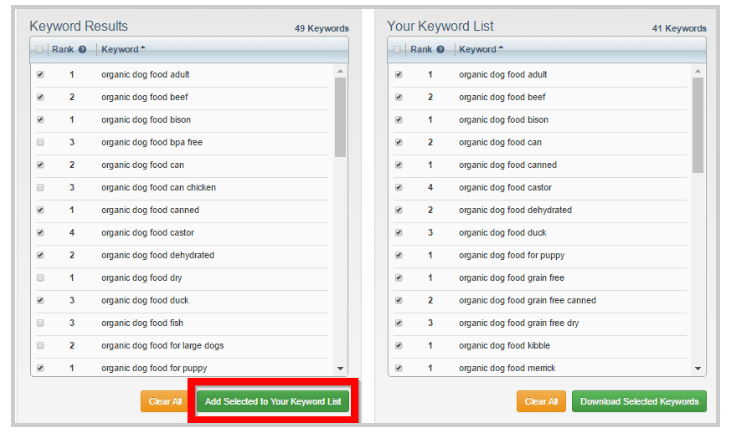Select 'organic dog food bpa free' keyword text
This screenshot has height=447, width=737.
point(152,142)
